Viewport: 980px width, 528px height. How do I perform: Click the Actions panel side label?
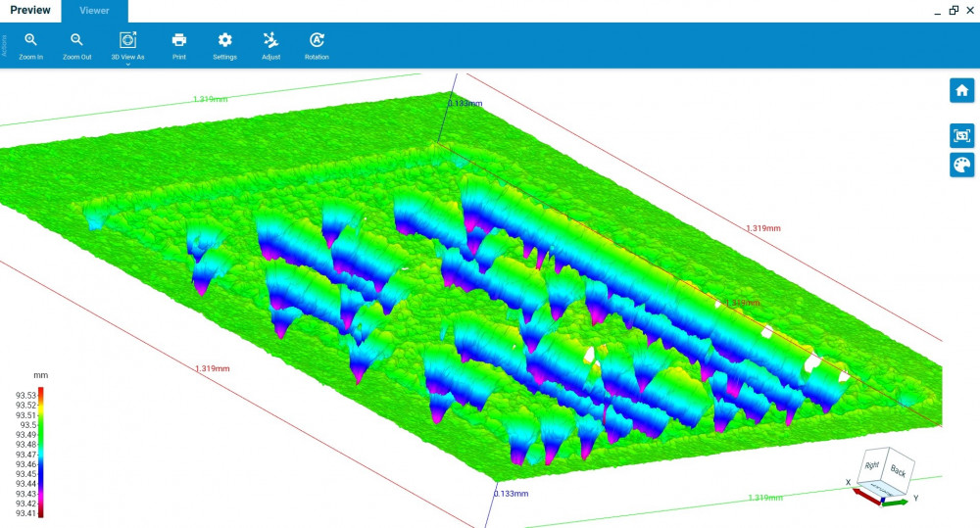(4, 46)
